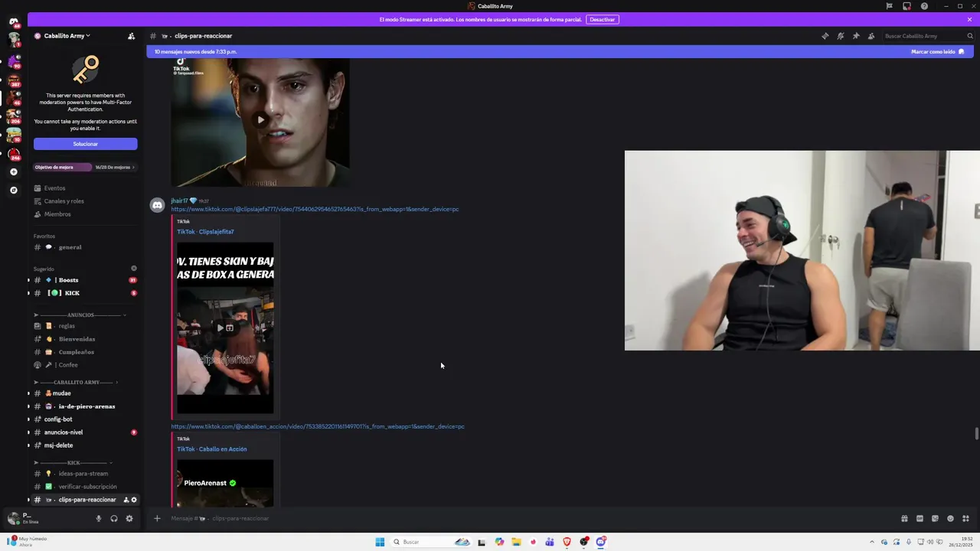Open the anuncios-nivel channel
The image size is (980, 551).
click(x=85, y=432)
